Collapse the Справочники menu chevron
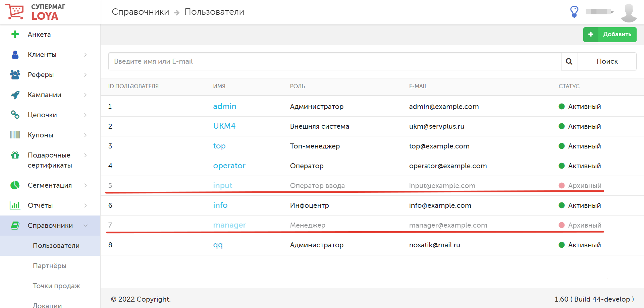 pyautogui.click(x=86, y=226)
